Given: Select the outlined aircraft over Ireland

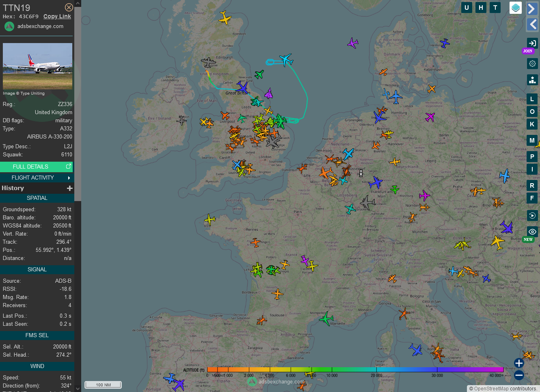Looking at the screenshot, I should pyautogui.click(x=182, y=120).
